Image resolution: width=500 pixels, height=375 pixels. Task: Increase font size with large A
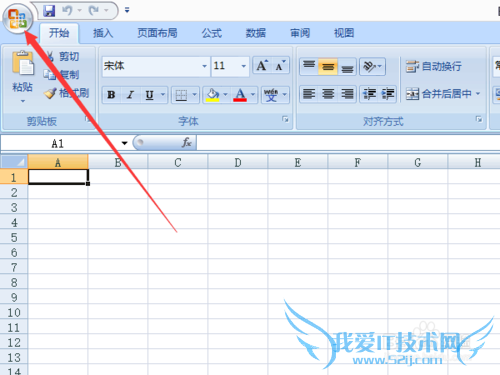point(262,66)
